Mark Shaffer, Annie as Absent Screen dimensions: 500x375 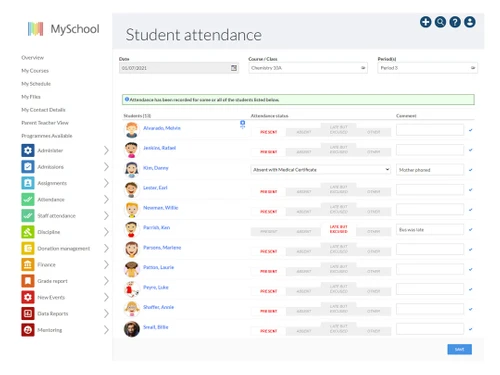tap(304, 311)
